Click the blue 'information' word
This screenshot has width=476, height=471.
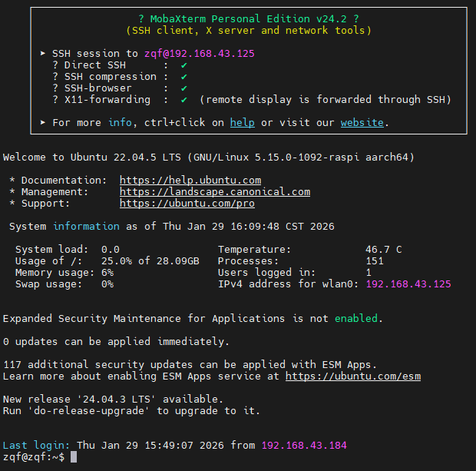(86, 227)
